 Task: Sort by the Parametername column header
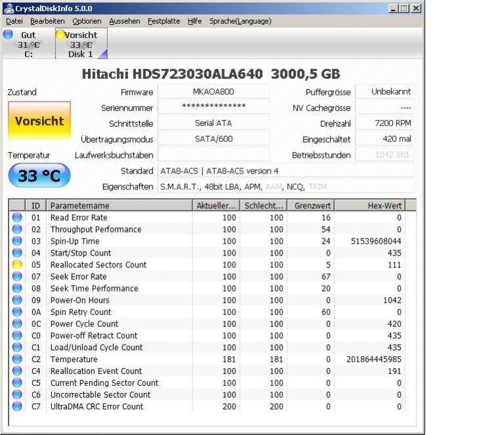coord(119,206)
